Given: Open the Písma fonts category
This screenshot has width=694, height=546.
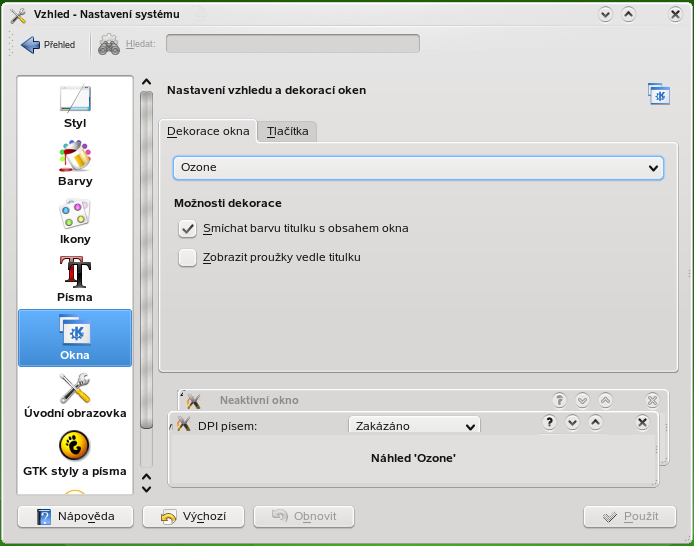Looking at the screenshot, I should click(x=75, y=280).
